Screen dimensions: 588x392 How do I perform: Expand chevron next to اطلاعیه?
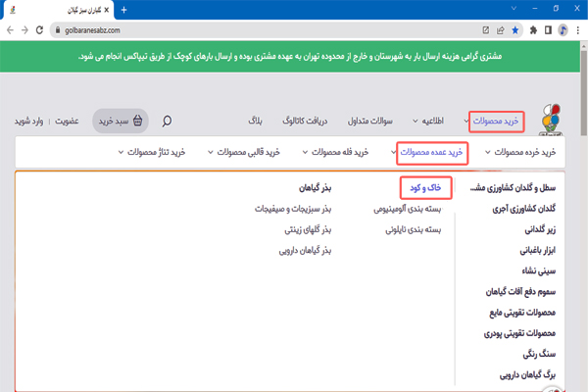tap(416, 122)
